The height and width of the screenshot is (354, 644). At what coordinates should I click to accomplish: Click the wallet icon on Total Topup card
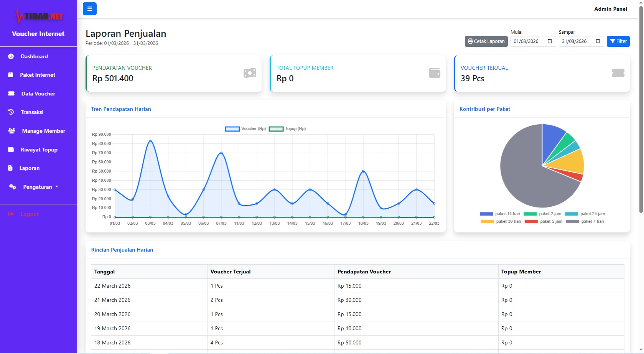[435, 73]
